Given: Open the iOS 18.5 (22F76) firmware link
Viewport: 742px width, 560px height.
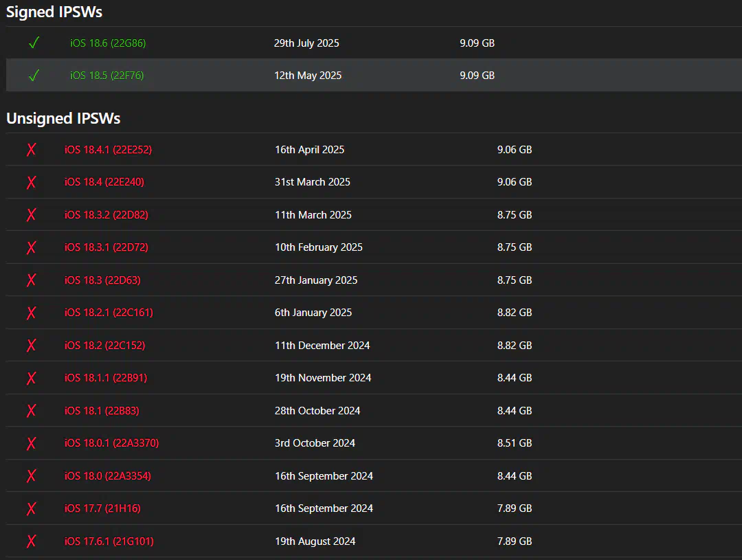Looking at the screenshot, I should point(107,76).
